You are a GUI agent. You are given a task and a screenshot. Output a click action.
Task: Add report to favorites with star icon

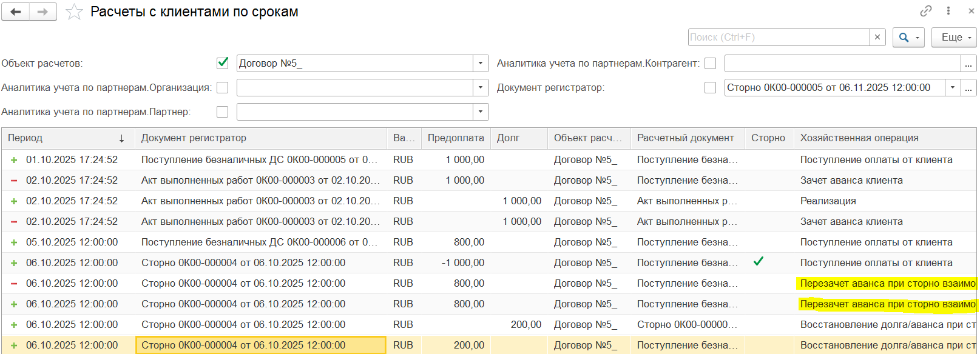point(74,12)
